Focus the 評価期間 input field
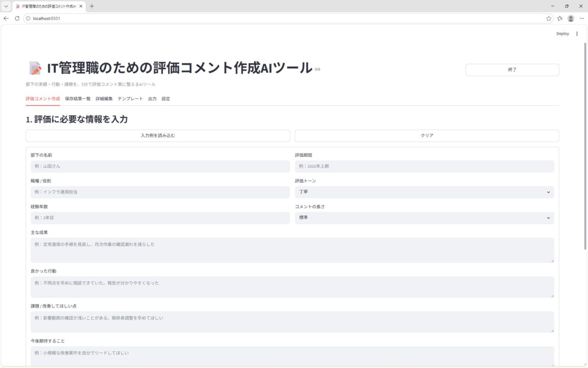This screenshot has width=588, height=368. 424,166
